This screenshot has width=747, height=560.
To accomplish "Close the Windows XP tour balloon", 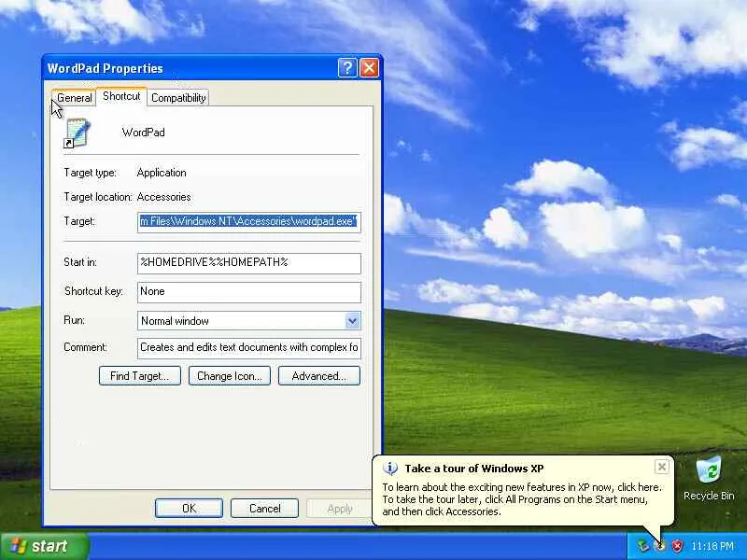I will [x=662, y=467].
